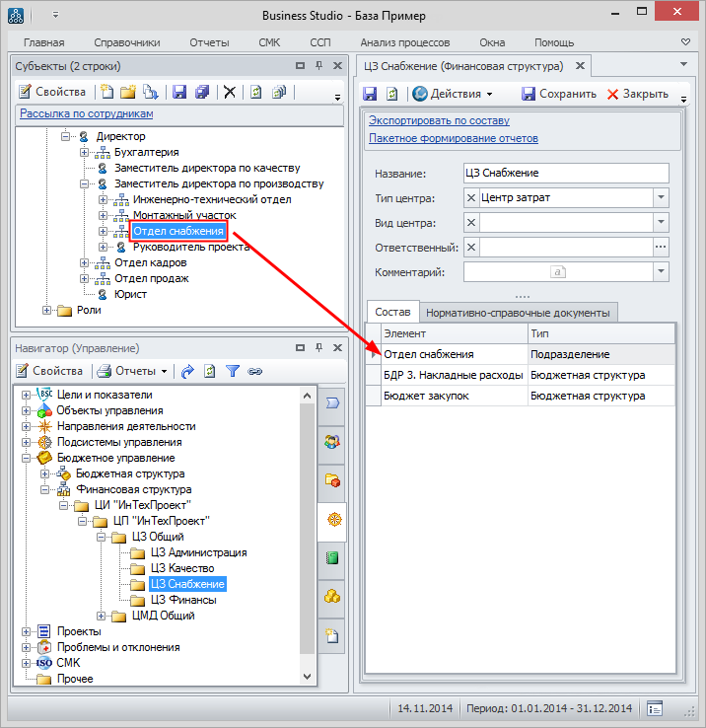The width and height of the screenshot is (706, 728).
Task: Click the new item icon in the Subjects toolbar
Action: pos(107,92)
